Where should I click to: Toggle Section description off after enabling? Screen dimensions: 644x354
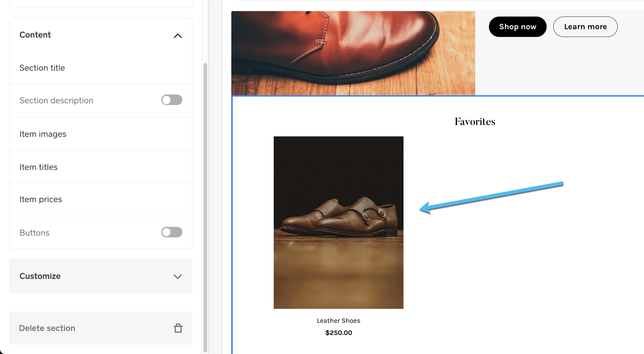tap(171, 100)
